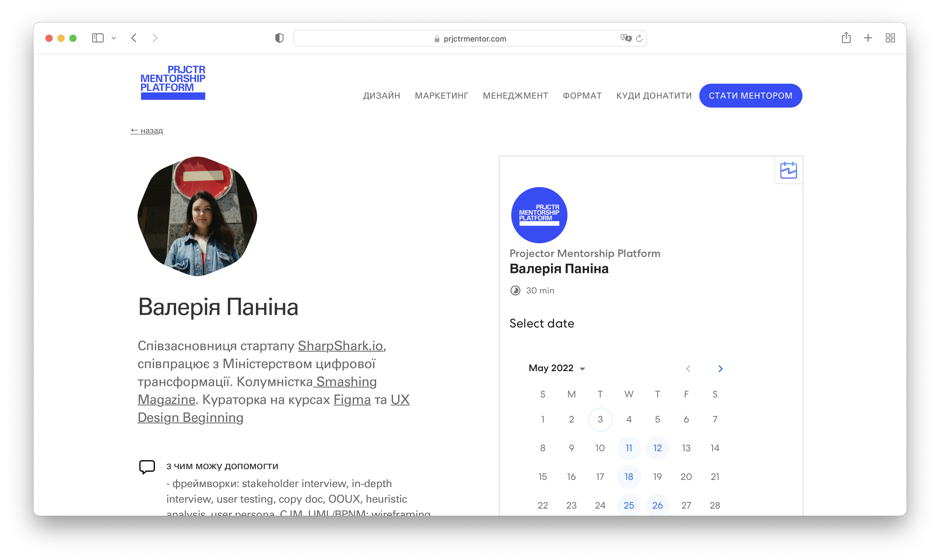Expand the sidebar options chevron
This screenshot has height=560, width=940.
click(114, 38)
